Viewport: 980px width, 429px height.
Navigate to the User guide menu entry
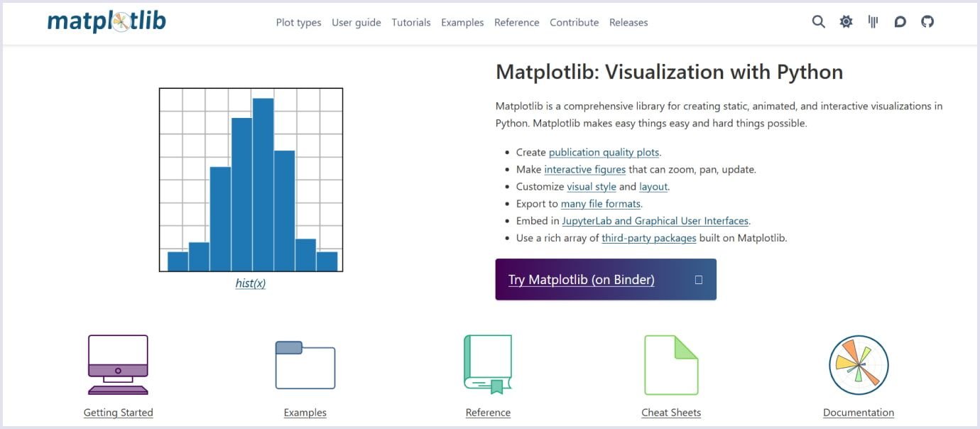click(x=356, y=22)
